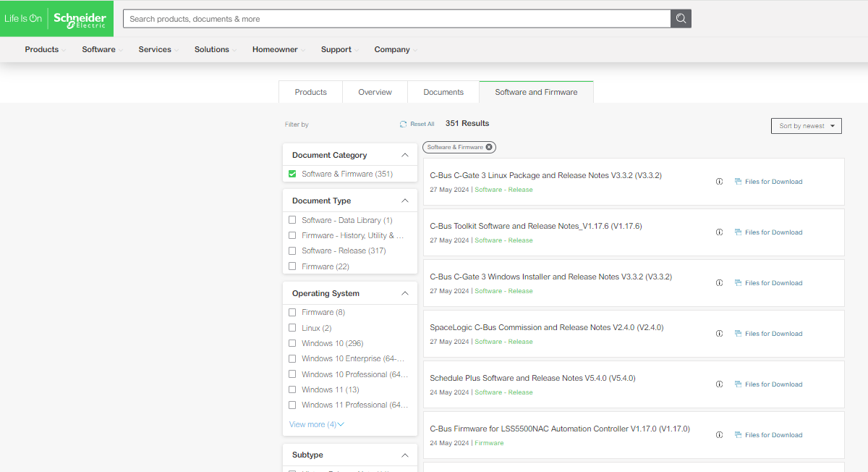The width and height of the screenshot is (868, 472).
Task: Open SpaceLogic C-Bus Commission V2.4.0 title
Action: [547, 327]
